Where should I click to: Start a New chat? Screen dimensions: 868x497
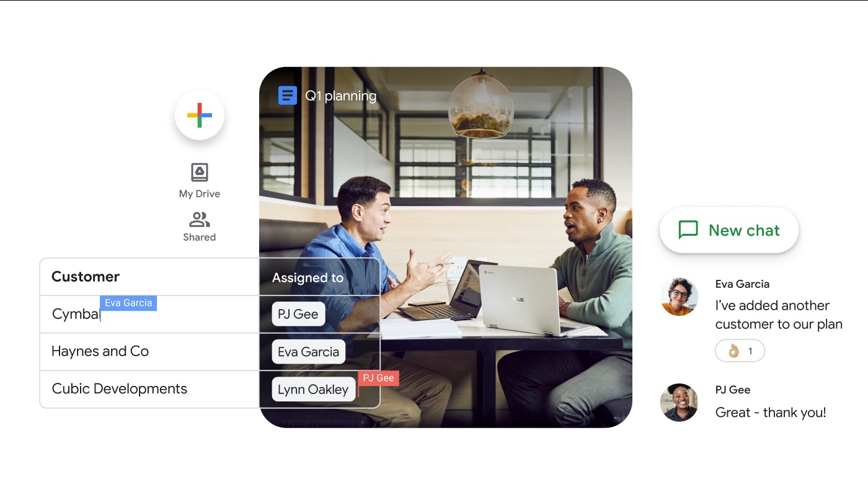[x=729, y=230]
